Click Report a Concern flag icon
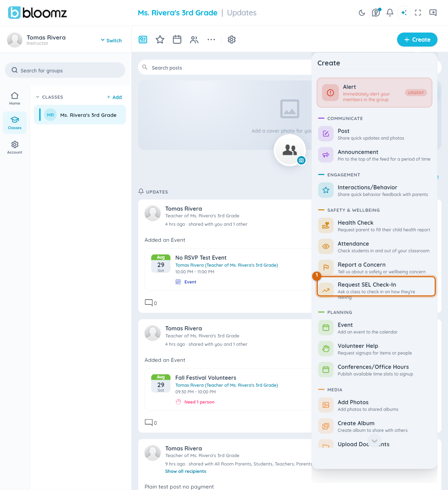Image resolution: width=448 pixels, height=490 pixels. [326, 268]
